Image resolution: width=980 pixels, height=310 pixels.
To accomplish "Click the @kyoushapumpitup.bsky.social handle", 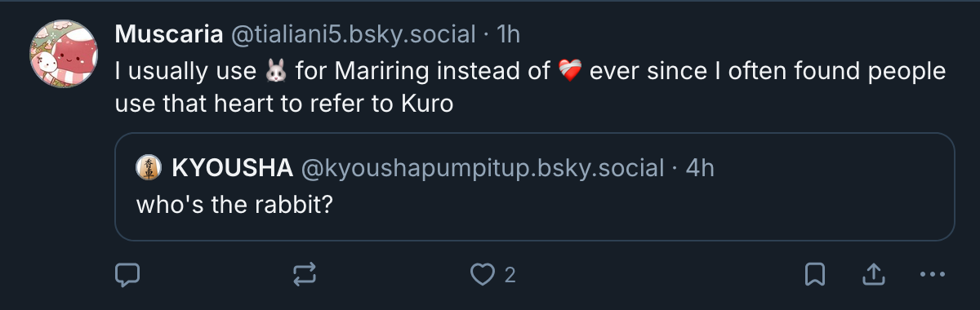I will point(483,168).
